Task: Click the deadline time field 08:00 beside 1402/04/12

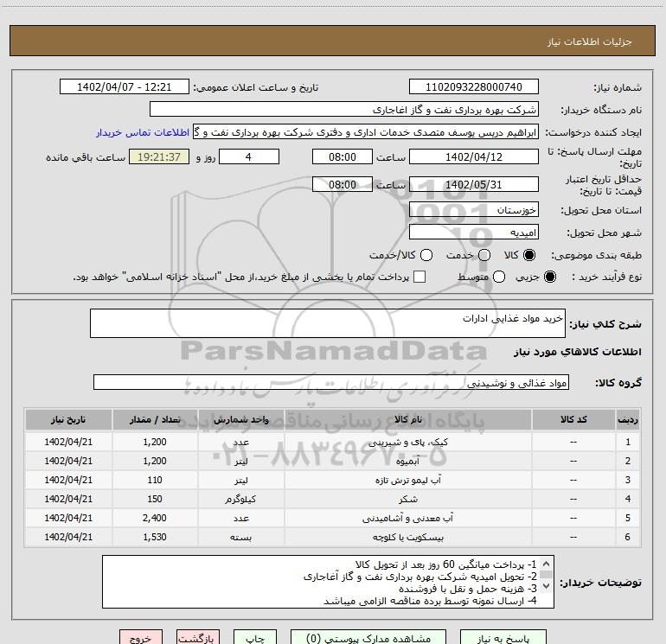Action: tap(343, 156)
